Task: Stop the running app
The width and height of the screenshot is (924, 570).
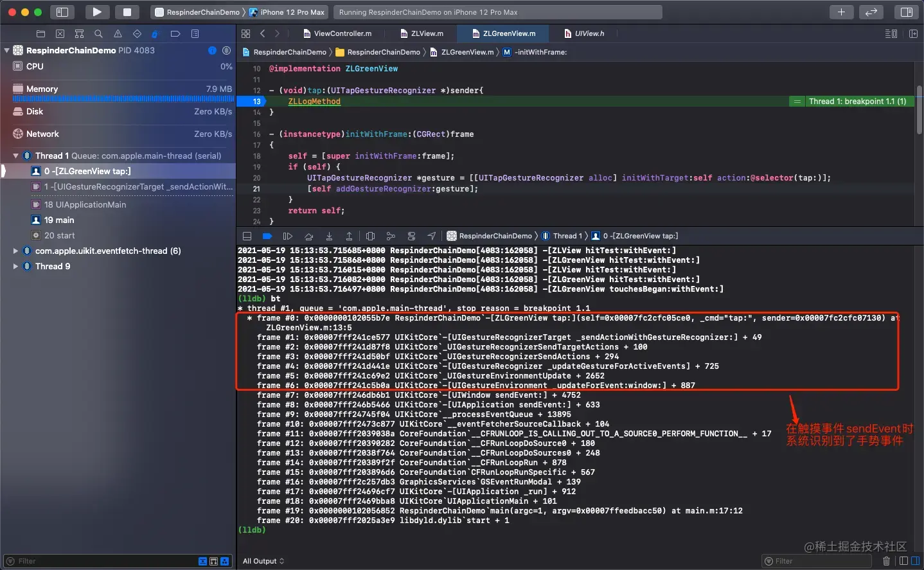Action: tap(127, 12)
